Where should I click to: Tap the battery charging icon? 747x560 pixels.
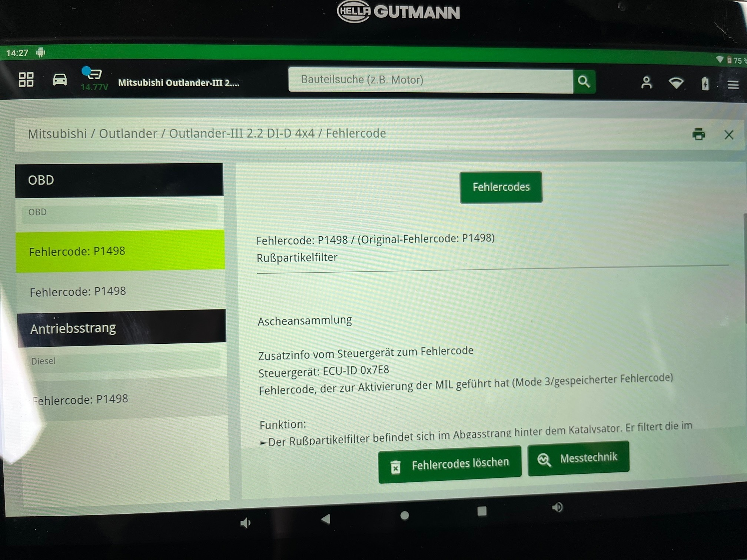[705, 84]
